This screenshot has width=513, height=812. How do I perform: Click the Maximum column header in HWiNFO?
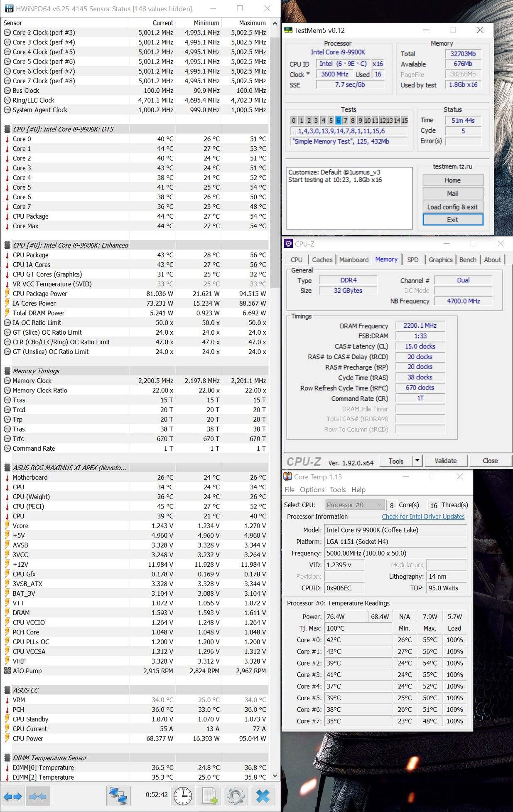point(245,23)
